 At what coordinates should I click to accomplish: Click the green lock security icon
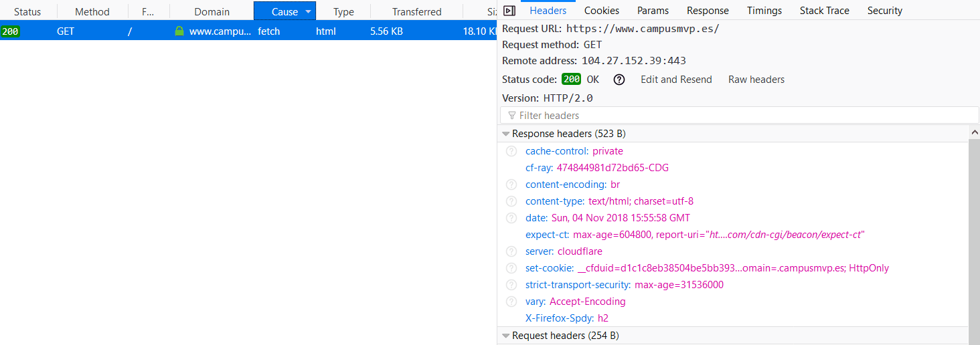pyautogui.click(x=179, y=31)
